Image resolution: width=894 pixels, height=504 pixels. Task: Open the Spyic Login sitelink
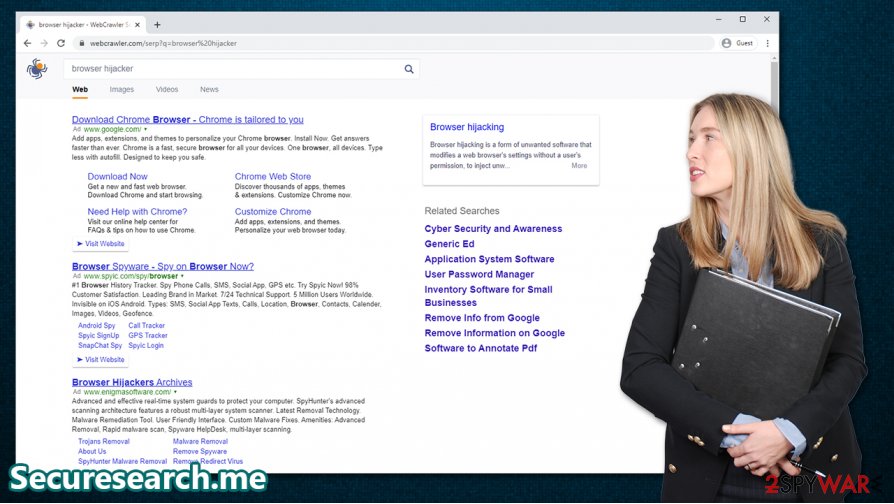(146, 346)
